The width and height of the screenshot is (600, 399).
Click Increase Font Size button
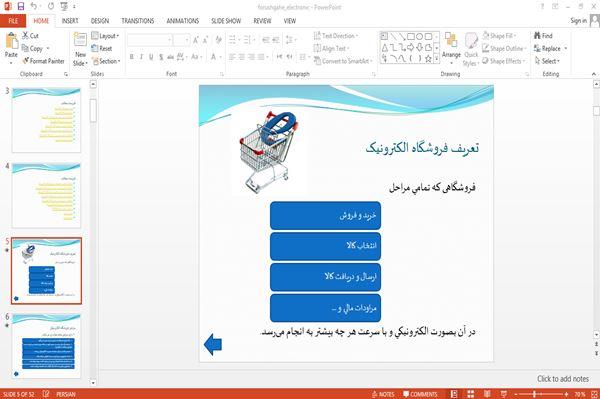196,40
